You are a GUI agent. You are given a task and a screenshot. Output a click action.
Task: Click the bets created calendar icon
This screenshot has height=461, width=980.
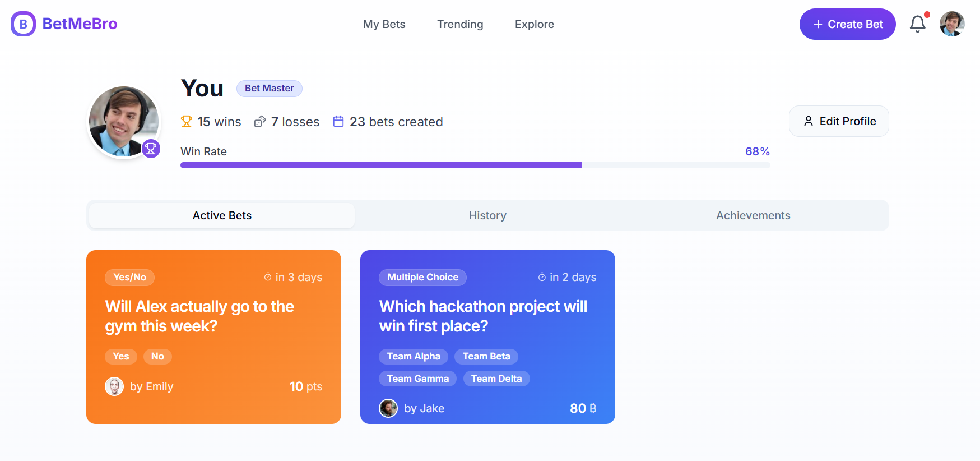coord(338,121)
